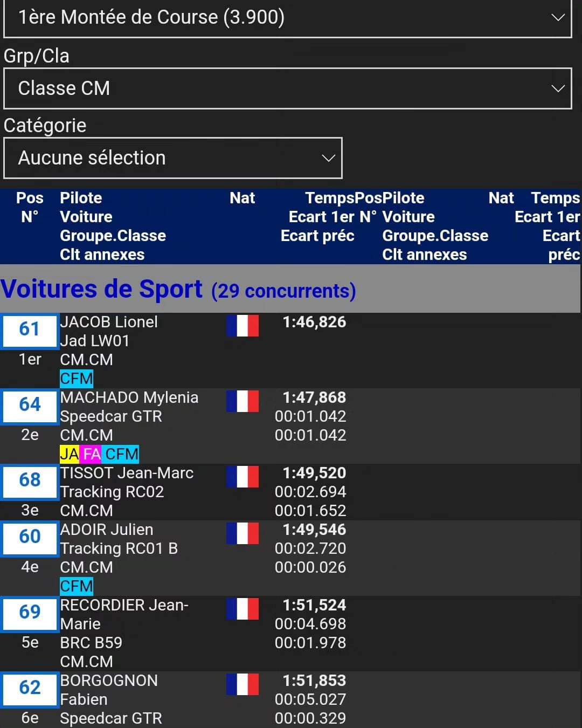Click the CFM tag under JACOB Lionel
Viewport: 582px width, 728px height.
pyautogui.click(x=77, y=379)
